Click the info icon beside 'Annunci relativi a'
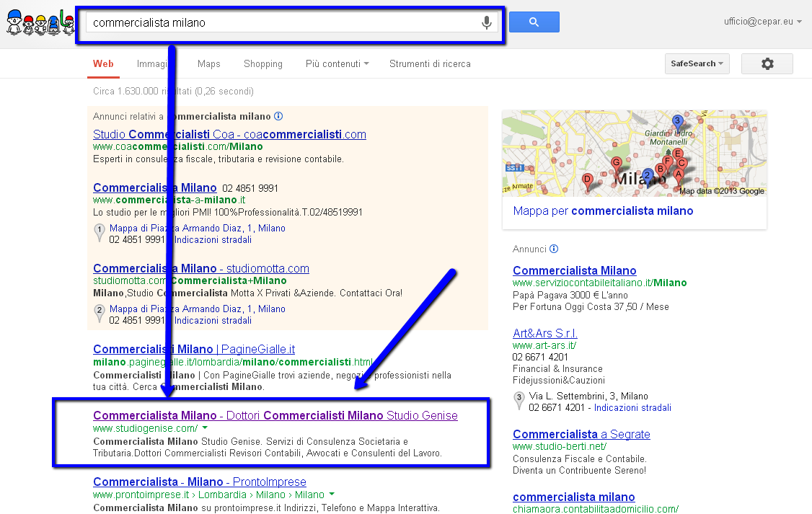 point(278,116)
